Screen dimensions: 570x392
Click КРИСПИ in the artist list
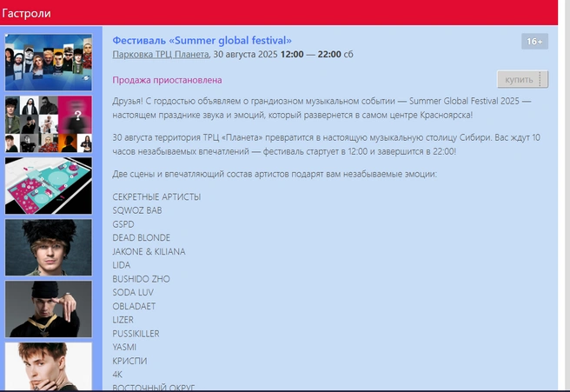129,361
